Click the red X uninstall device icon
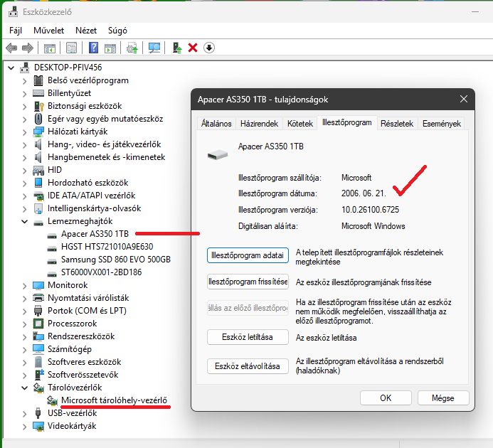The height and width of the screenshot is (448, 493). point(193,48)
